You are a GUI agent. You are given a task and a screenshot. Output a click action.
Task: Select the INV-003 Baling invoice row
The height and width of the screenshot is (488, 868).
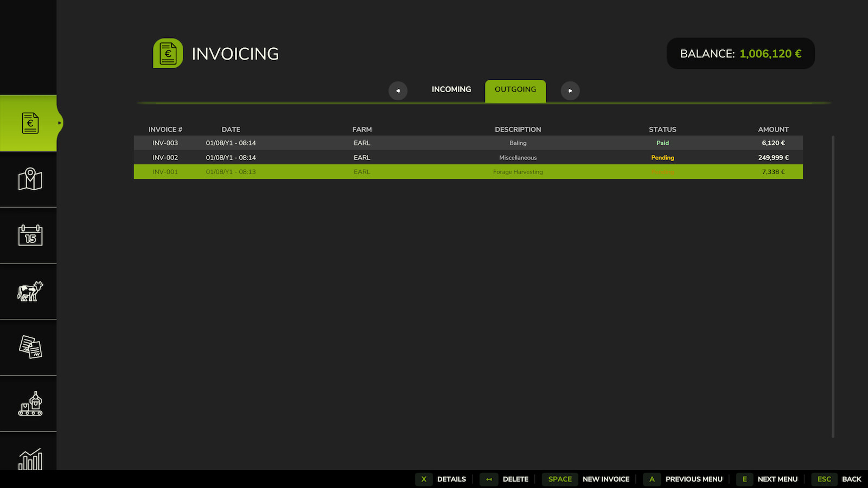[468, 143]
